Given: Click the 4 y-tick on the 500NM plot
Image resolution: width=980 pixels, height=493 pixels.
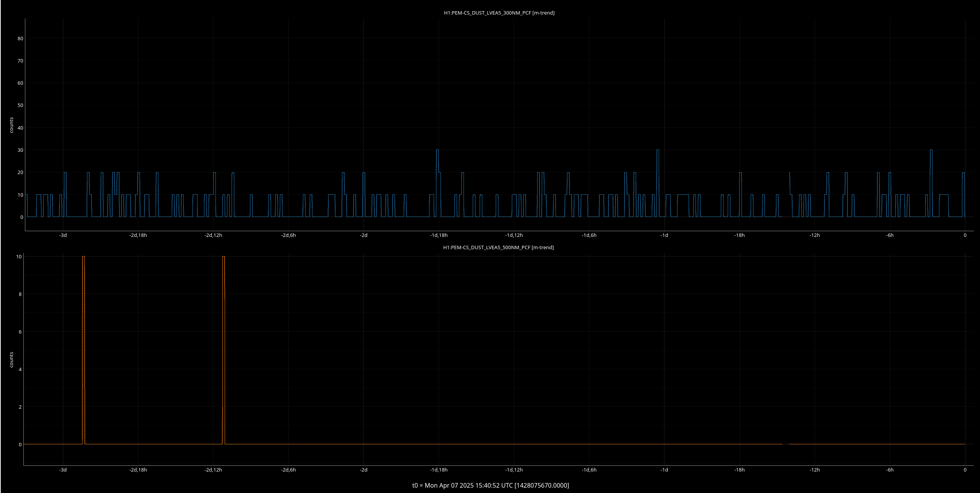Looking at the screenshot, I should [20, 369].
